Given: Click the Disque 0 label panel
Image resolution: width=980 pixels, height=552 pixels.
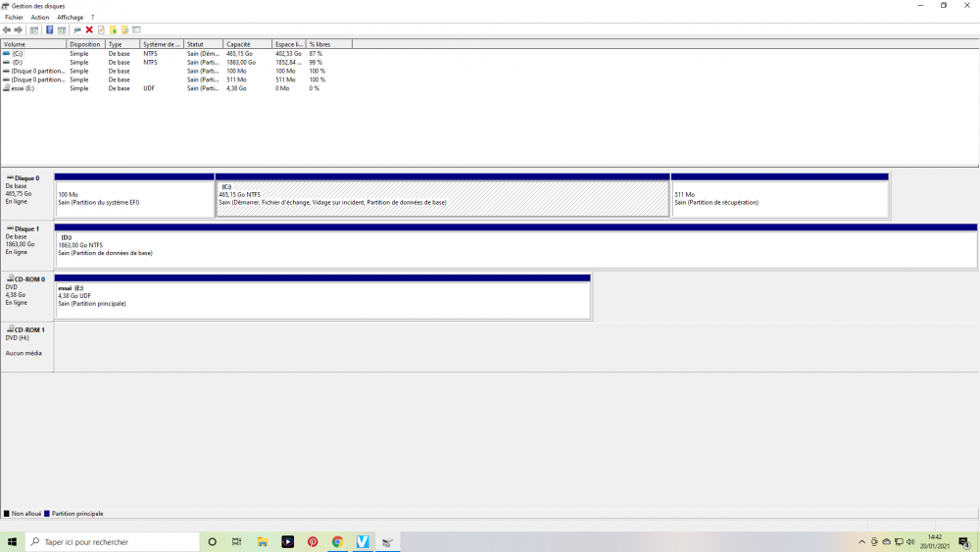Looking at the screenshot, I should [x=26, y=195].
